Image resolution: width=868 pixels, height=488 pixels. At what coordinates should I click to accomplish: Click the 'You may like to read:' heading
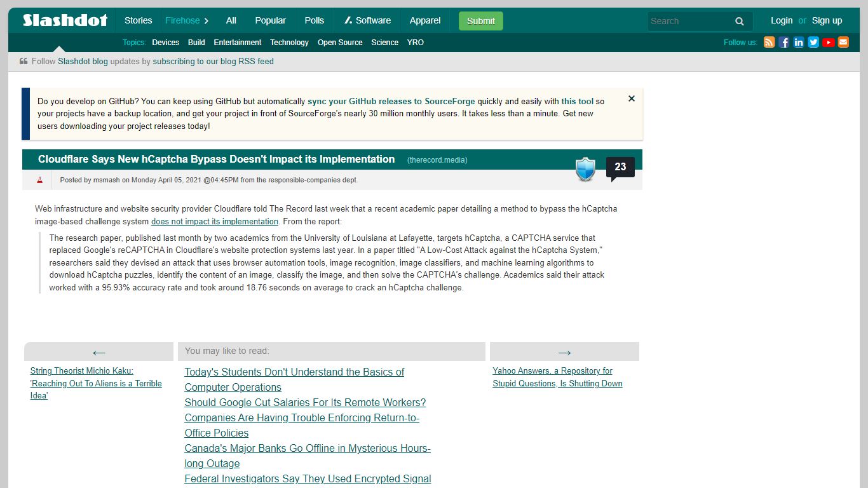pyautogui.click(x=227, y=351)
